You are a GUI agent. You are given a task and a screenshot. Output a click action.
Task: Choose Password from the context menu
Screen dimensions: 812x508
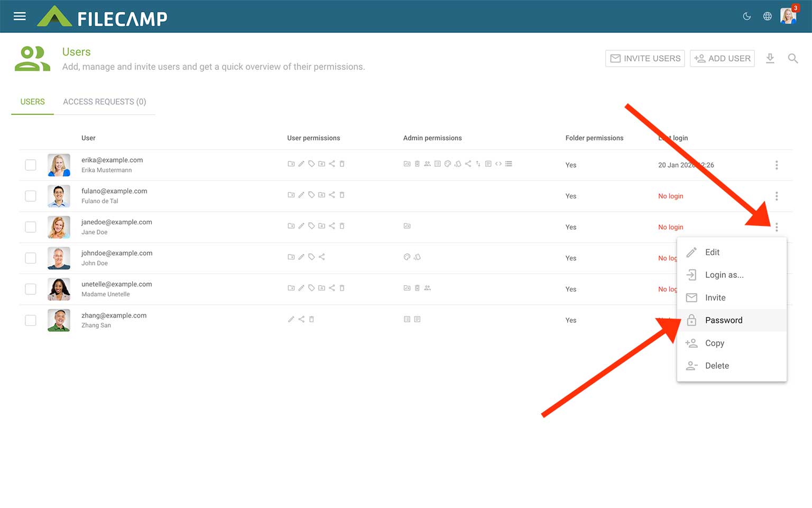(723, 320)
